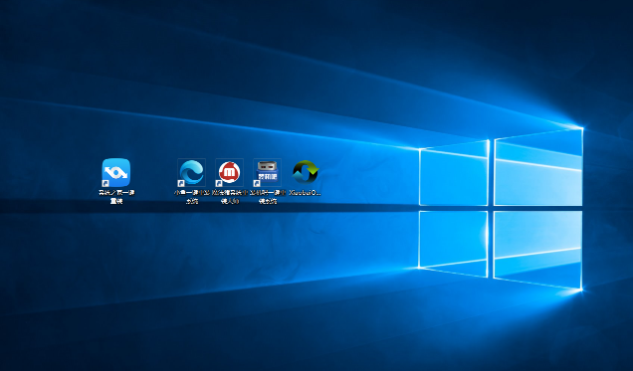Click empty gap between first and second icons
The height and width of the screenshot is (371, 633).
tap(154, 174)
